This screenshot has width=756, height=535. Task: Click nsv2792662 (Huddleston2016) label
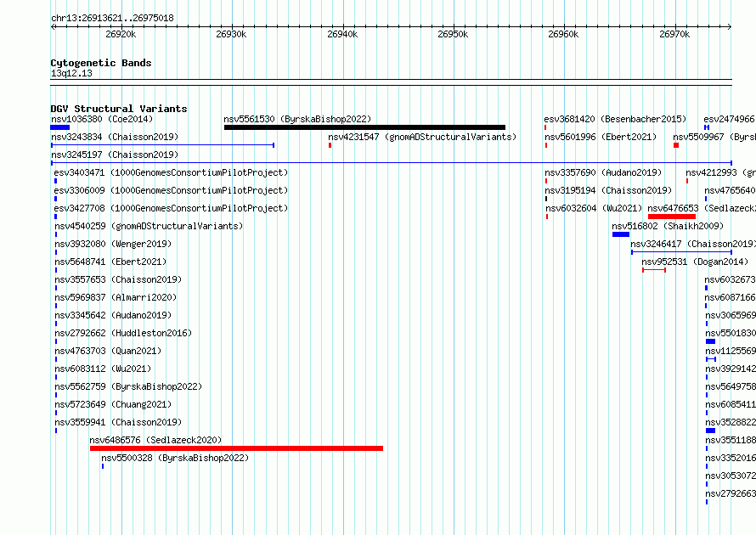(123, 333)
